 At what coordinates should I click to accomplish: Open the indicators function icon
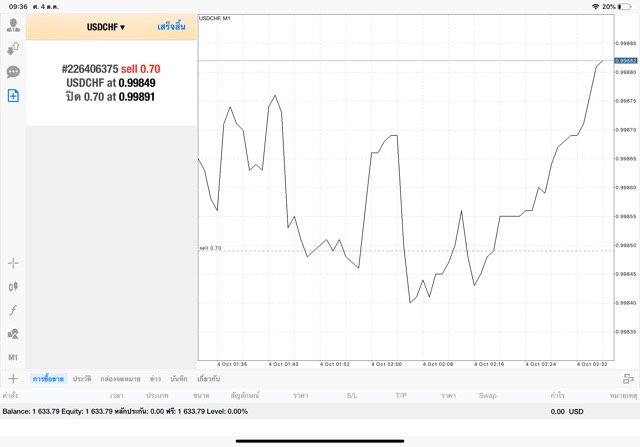13,310
